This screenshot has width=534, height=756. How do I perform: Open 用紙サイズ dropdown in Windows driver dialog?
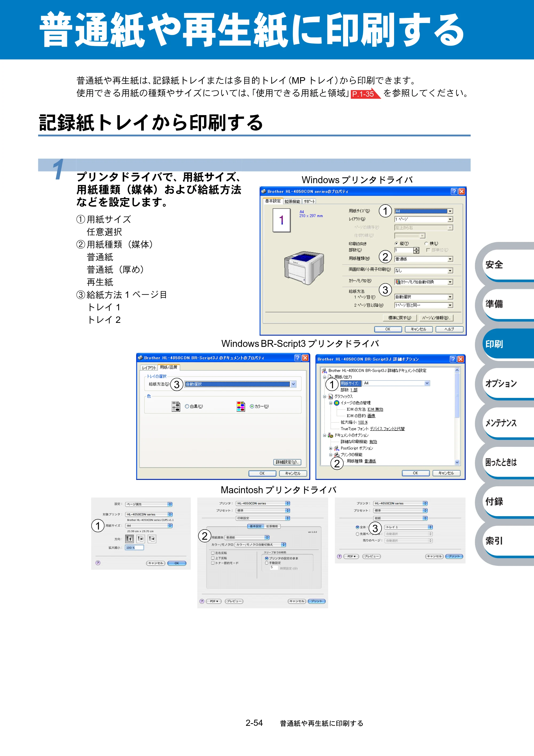coord(424,211)
